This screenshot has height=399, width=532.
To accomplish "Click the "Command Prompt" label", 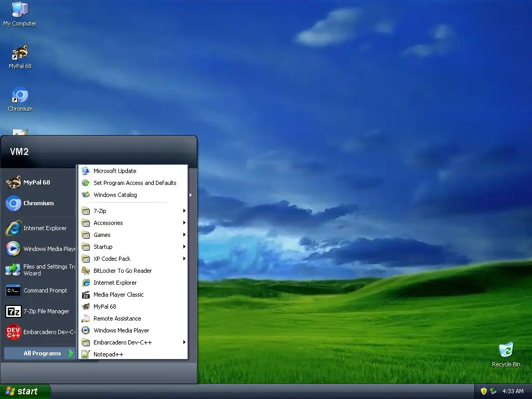I will (x=45, y=290).
